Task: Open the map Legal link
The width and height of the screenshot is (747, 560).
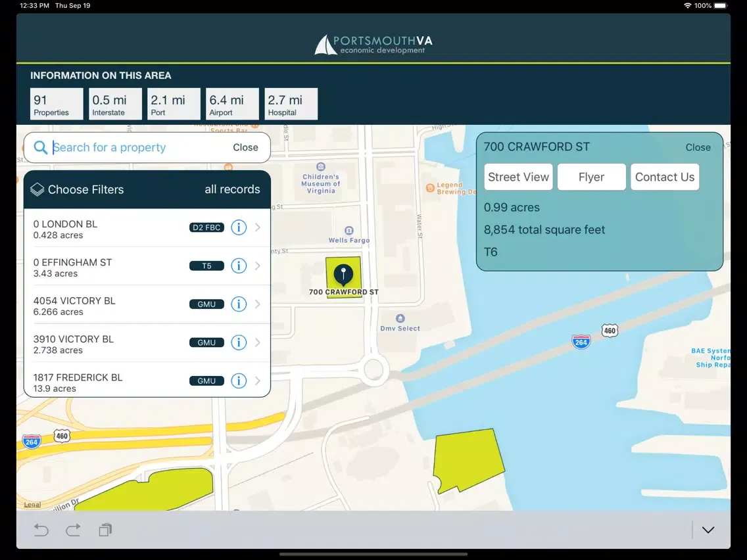Action: click(x=32, y=505)
